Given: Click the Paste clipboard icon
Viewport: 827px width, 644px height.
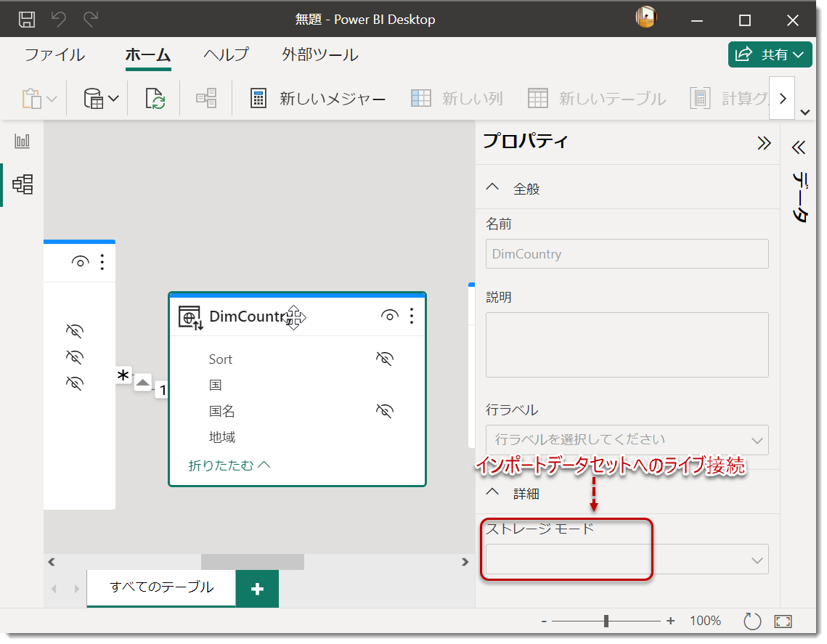Looking at the screenshot, I should click(x=32, y=99).
